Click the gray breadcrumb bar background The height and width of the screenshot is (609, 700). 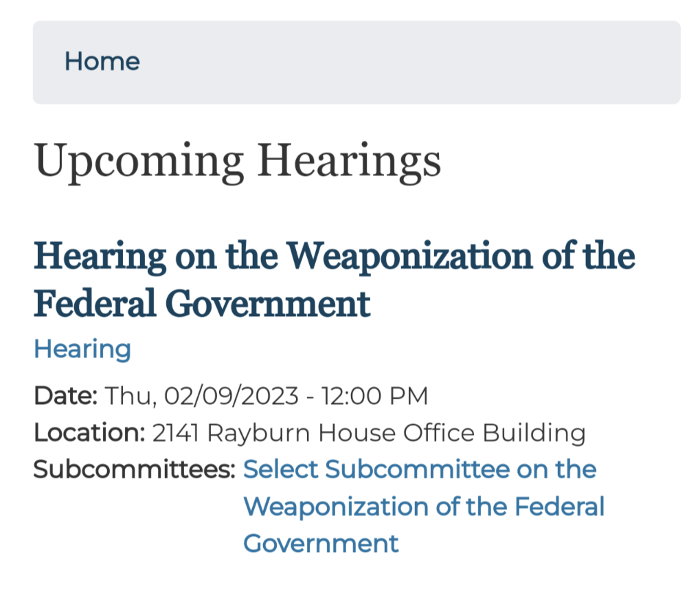click(412, 62)
